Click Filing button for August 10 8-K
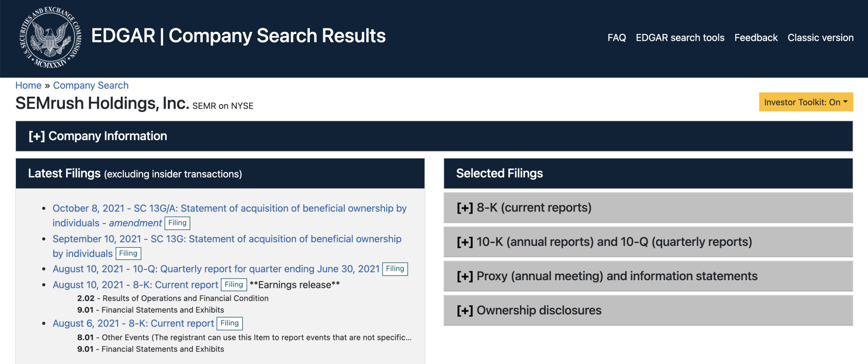Viewport: 868px width, 364px height. tap(234, 284)
